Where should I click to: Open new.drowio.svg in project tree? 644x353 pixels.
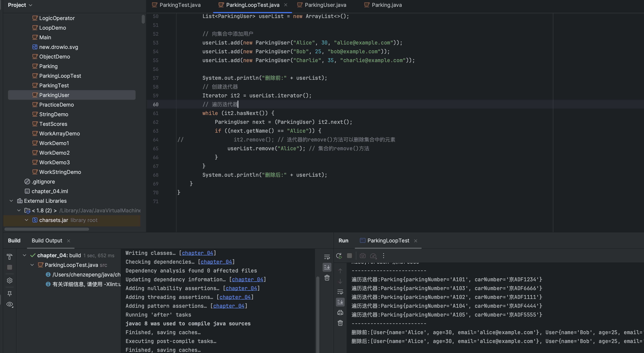pos(59,47)
